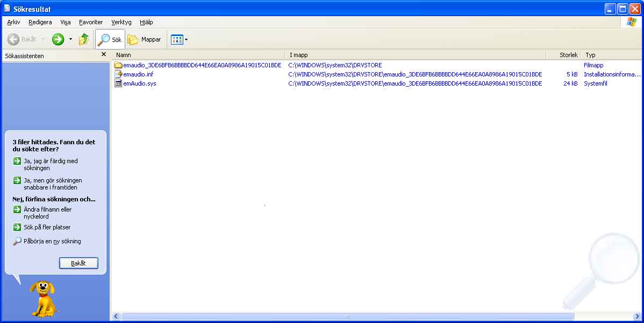Click the emAudio.sys file name
The height and width of the screenshot is (323, 644).
(x=140, y=83)
